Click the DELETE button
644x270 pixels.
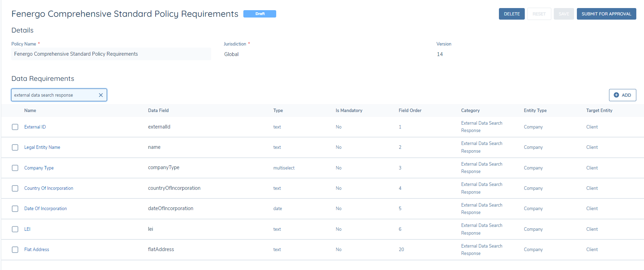[511, 14]
